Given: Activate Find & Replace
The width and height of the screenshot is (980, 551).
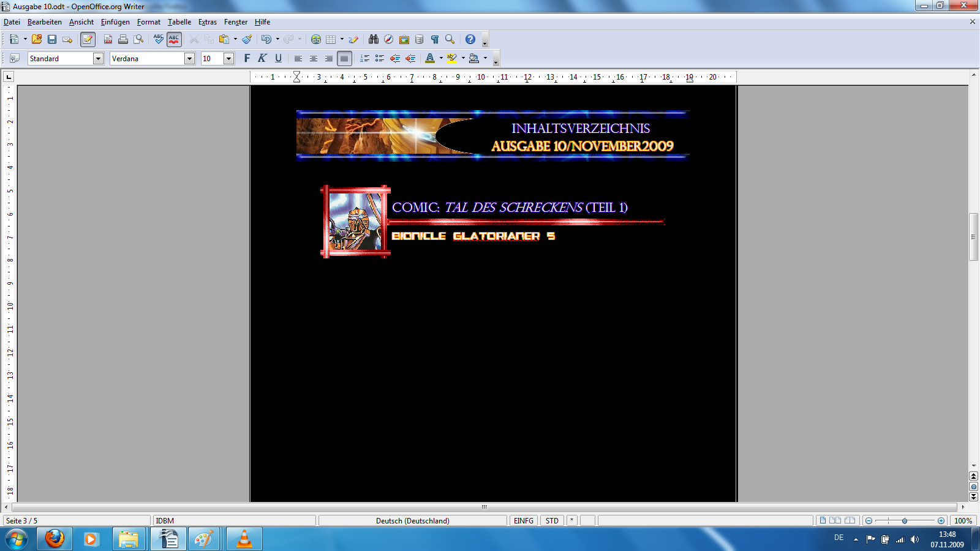Looking at the screenshot, I should pyautogui.click(x=373, y=40).
